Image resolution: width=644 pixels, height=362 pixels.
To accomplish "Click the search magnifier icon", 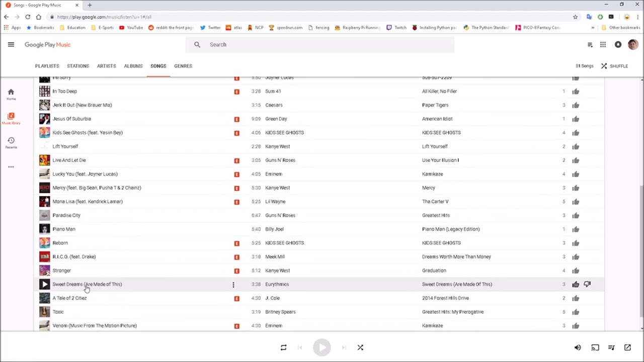I will click(x=197, y=45).
